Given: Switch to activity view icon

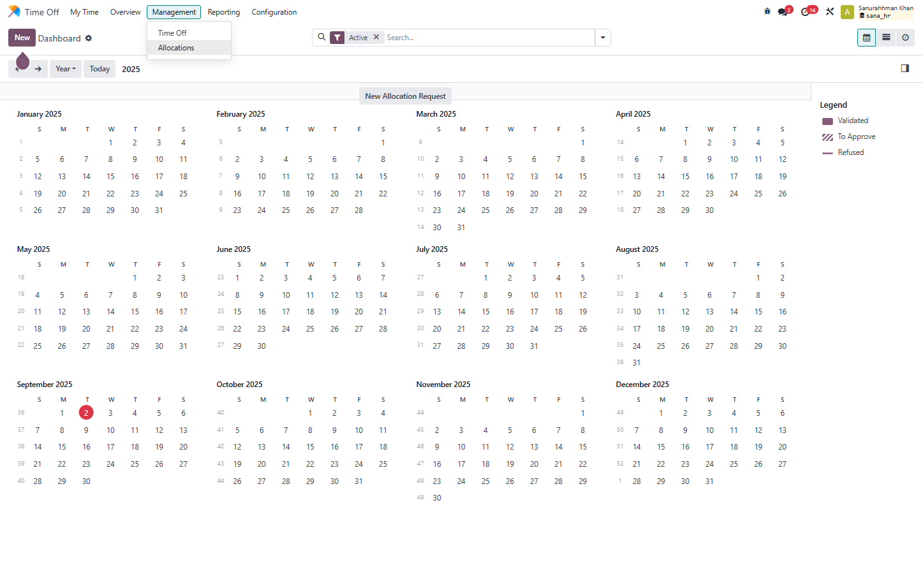Looking at the screenshot, I should (x=905, y=38).
